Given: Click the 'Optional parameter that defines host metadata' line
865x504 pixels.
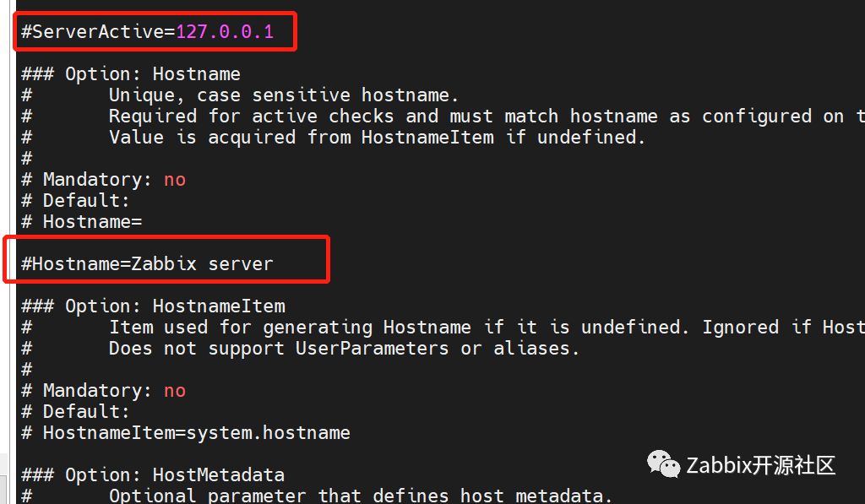Looking at the screenshot, I should pos(360,496).
